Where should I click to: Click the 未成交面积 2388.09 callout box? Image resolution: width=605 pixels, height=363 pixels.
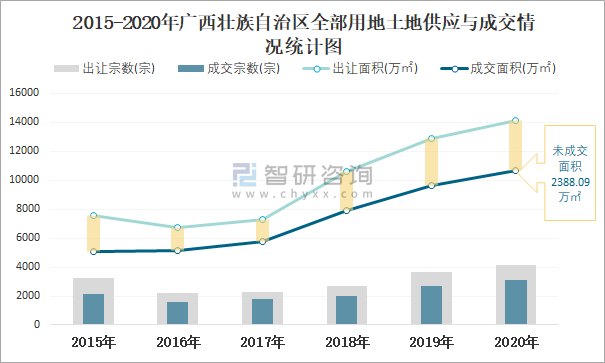[570, 173]
